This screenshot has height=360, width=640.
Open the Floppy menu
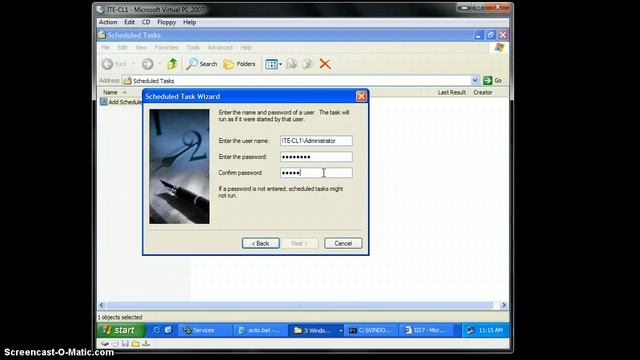(167, 22)
